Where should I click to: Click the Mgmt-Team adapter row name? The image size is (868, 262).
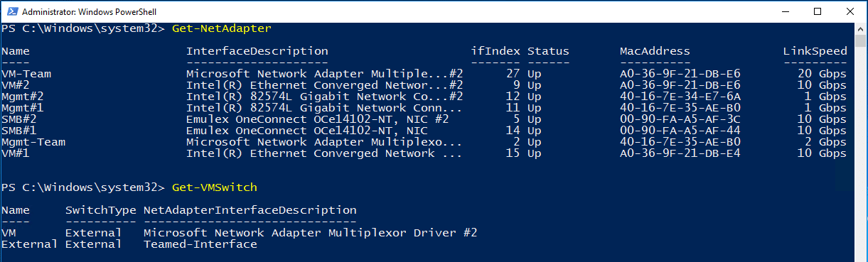point(33,142)
